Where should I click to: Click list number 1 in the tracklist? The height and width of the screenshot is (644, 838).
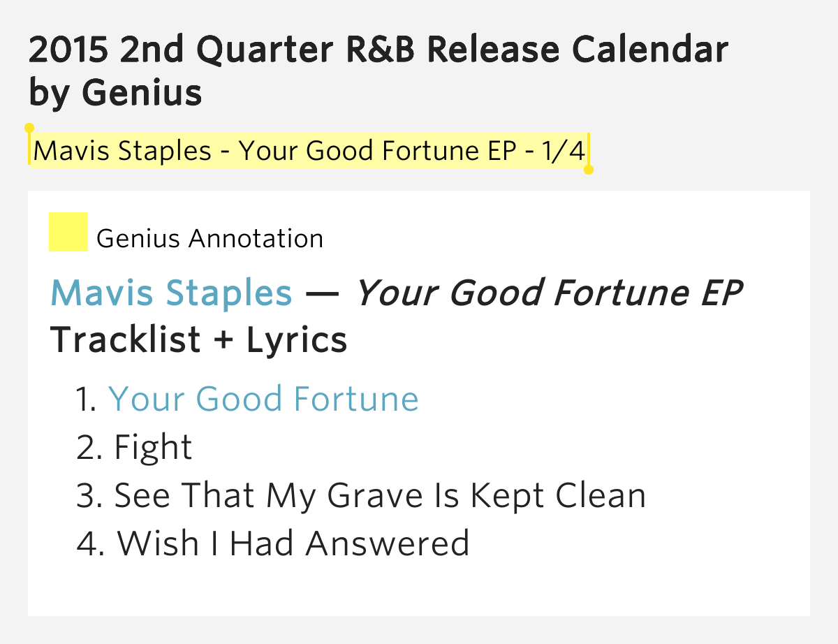86,399
